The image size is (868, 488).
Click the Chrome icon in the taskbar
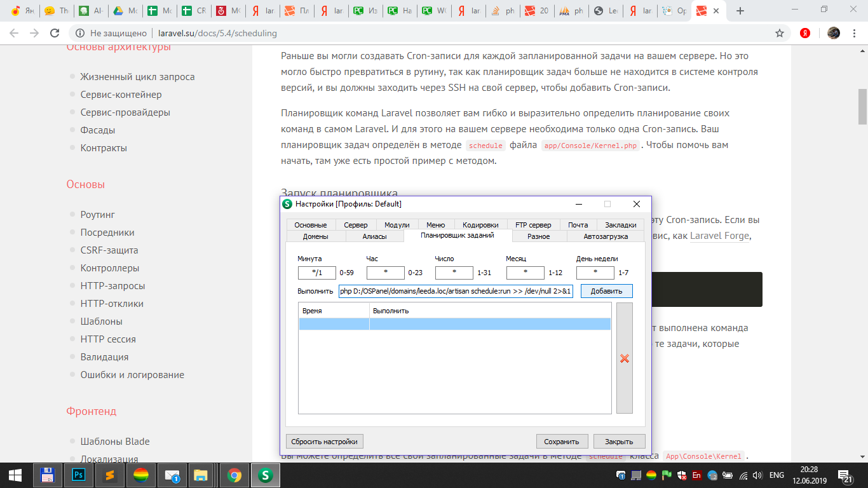[x=234, y=475]
